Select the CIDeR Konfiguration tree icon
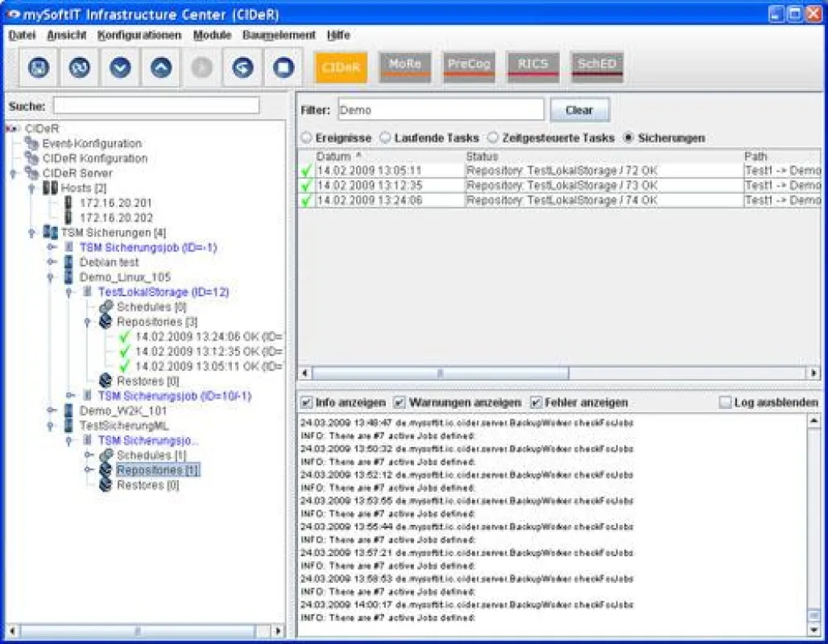Viewport: 828px width, 644px height. click(31, 158)
